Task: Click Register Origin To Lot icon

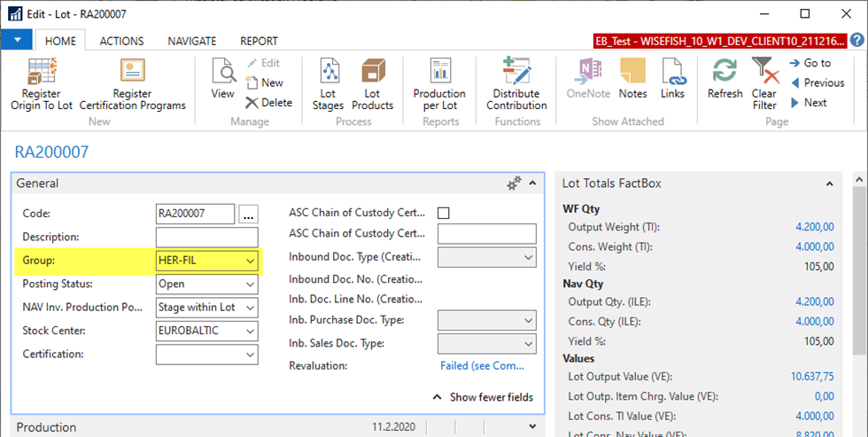Action: [42, 73]
